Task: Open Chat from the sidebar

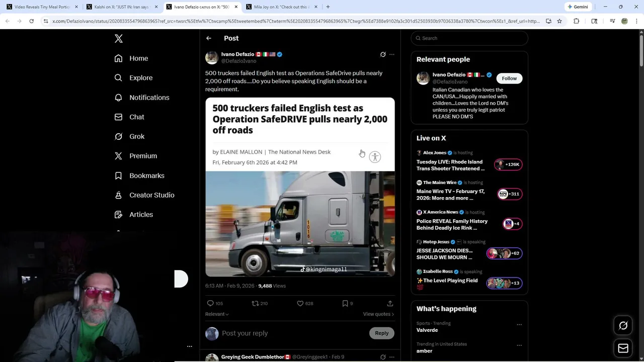Action: point(129,117)
